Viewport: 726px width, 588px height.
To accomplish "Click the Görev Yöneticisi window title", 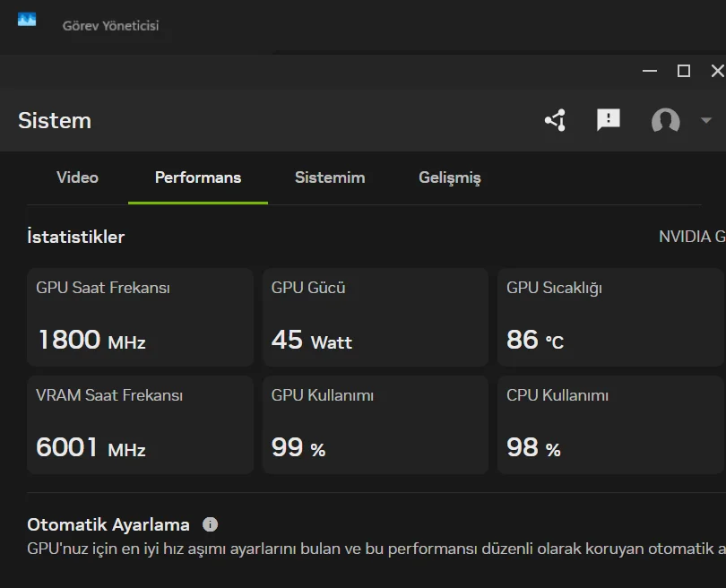I will 110,26.
